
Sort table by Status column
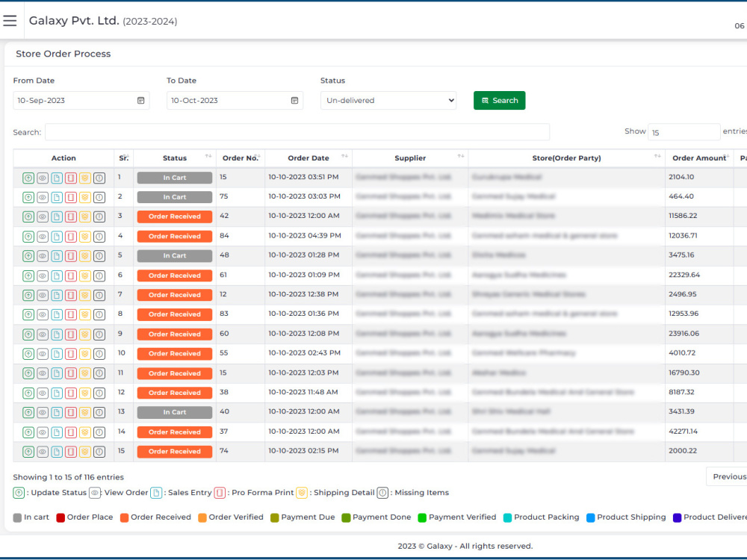click(x=175, y=158)
